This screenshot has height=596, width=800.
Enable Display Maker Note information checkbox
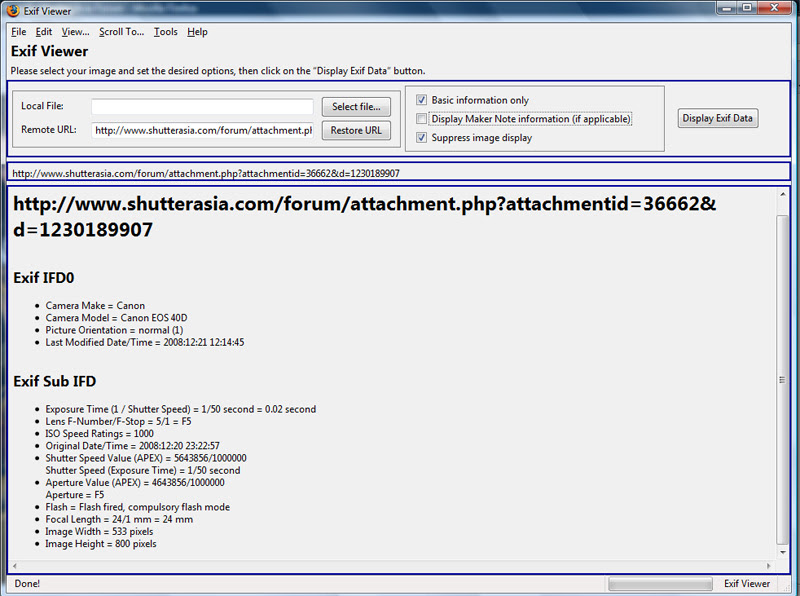pos(421,119)
